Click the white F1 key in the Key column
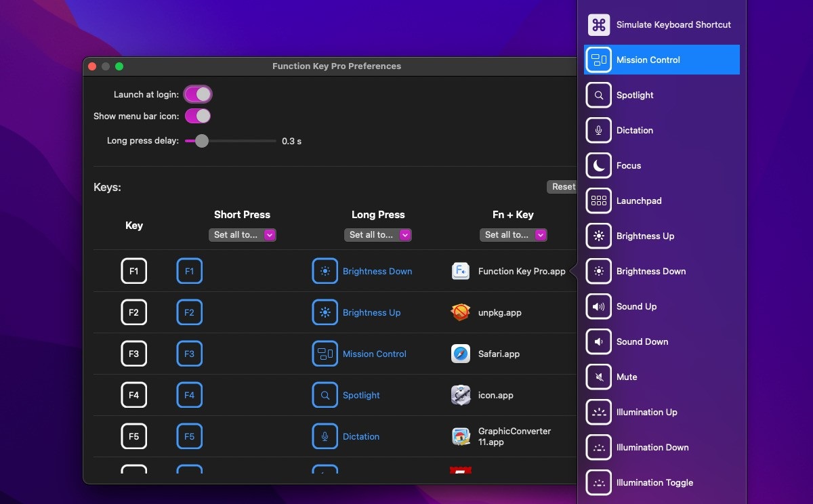Image resolution: width=813 pixels, height=504 pixels. [134, 271]
